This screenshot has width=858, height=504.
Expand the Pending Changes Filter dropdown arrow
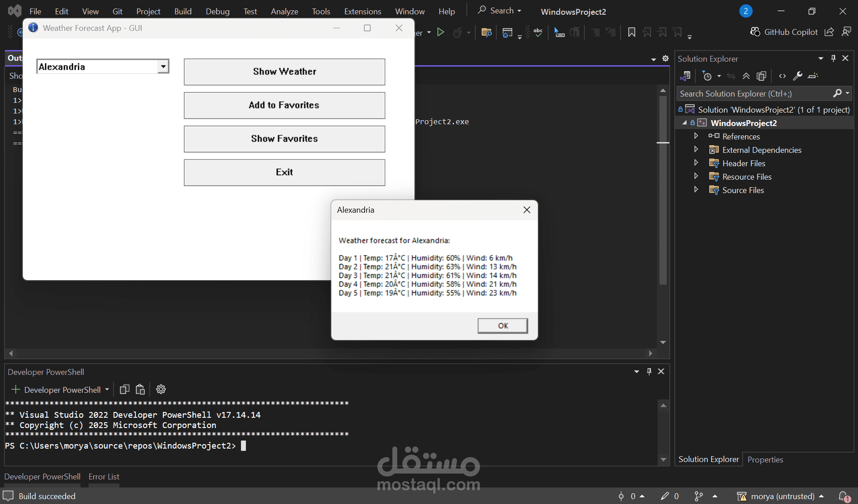(x=719, y=76)
